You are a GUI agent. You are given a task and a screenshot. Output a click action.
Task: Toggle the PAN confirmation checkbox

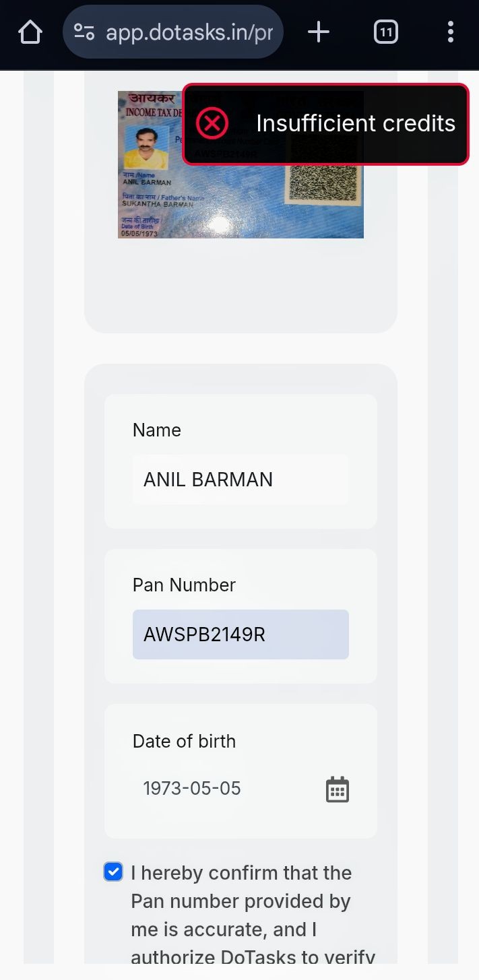coord(113,872)
